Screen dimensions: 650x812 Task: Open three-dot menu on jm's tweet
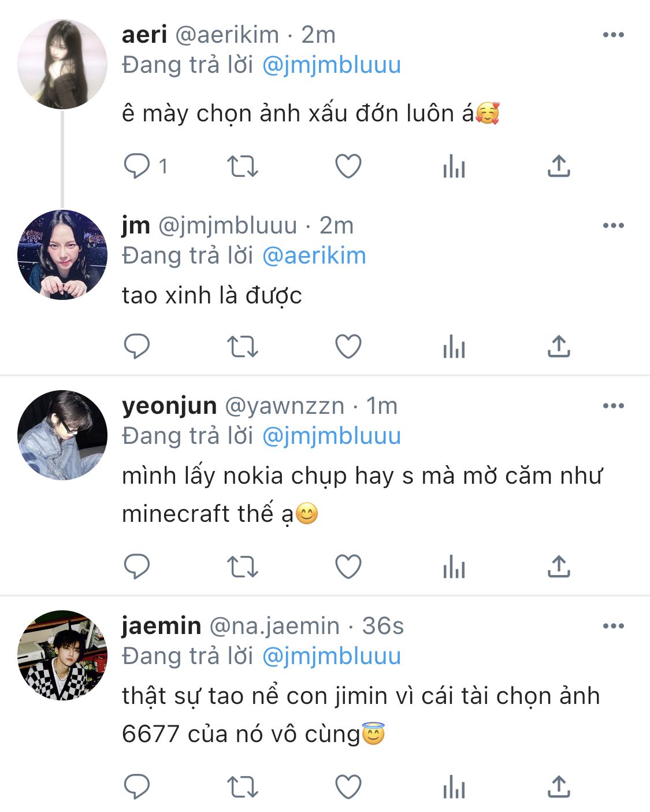tap(613, 225)
